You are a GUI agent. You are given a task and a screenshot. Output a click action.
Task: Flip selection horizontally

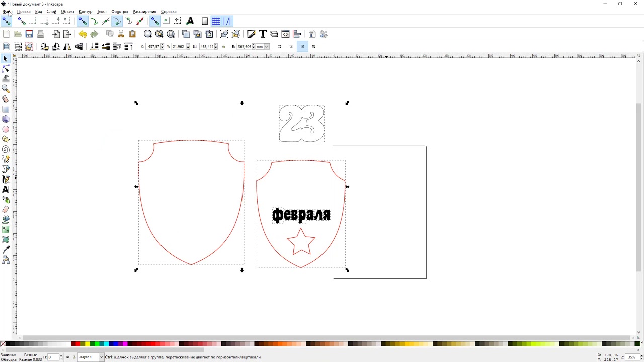(67, 47)
